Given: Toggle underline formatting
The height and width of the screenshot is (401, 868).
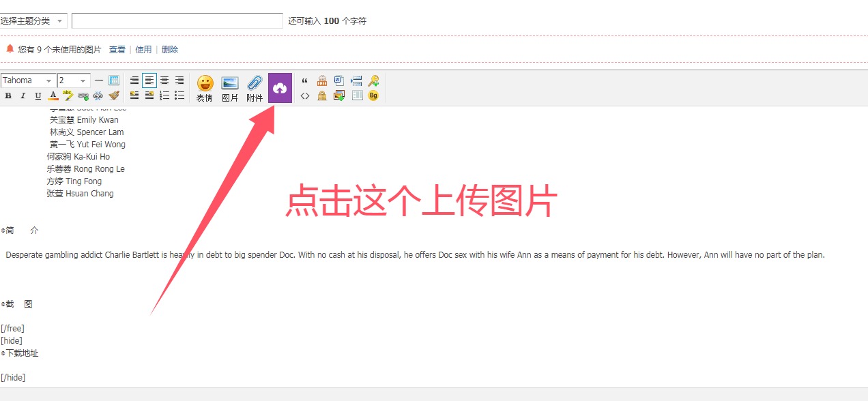Looking at the screenshot, I should [x=38, y=95].
